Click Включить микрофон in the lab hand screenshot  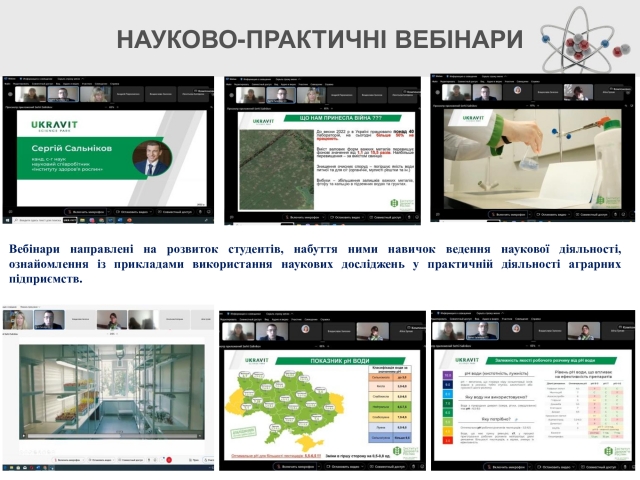[x=508, y=214]
